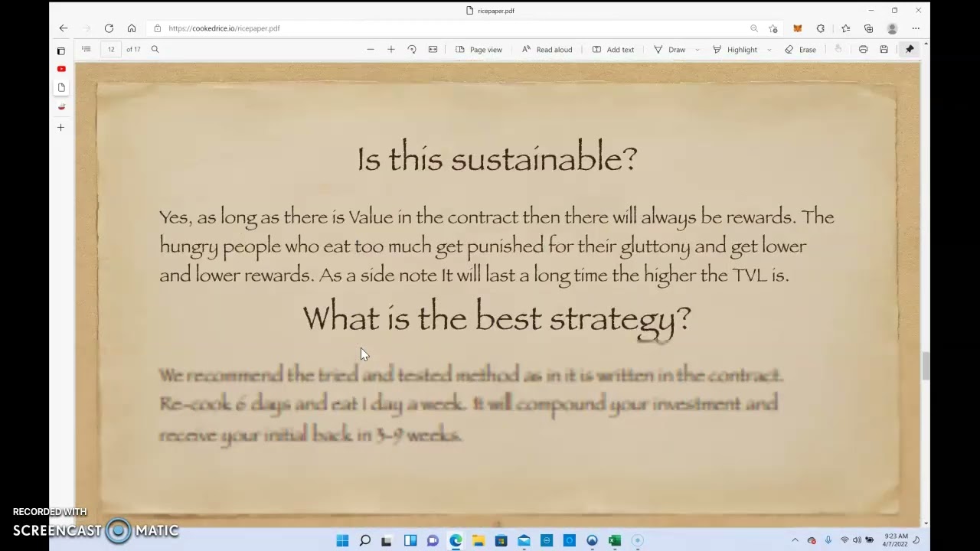Open Microsoft Store from taskbar
The height and width of the screenshot is (551, 980).
click(501, 540)
